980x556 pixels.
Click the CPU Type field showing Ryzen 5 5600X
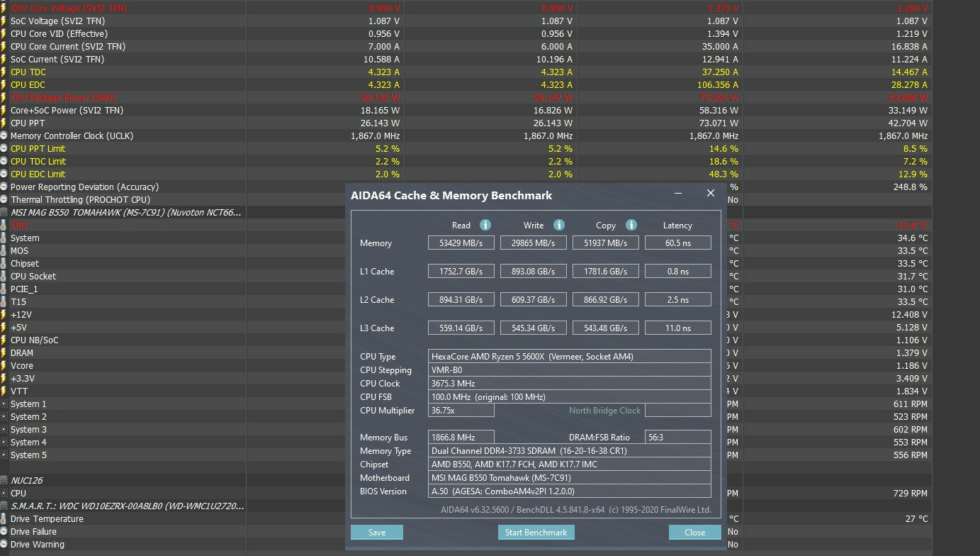point(570,356)
